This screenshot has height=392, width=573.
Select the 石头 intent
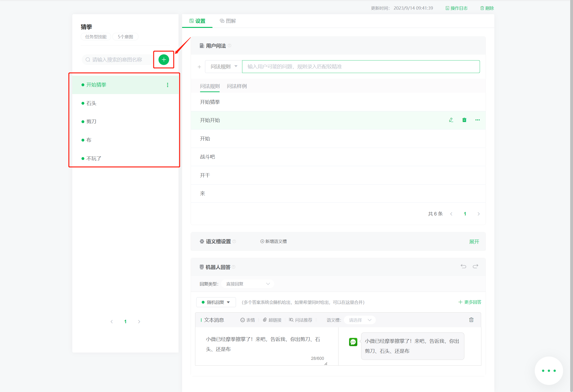[125, 103]
